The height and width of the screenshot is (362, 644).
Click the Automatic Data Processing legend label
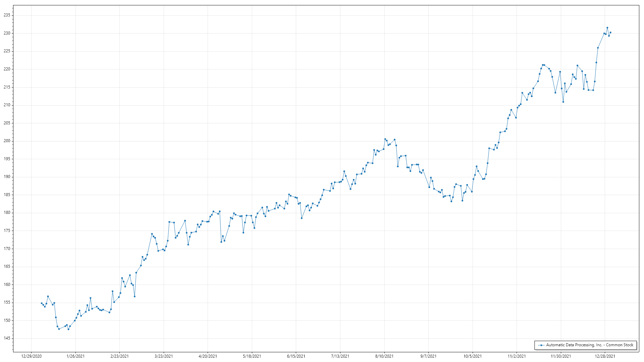coord(589,345)
